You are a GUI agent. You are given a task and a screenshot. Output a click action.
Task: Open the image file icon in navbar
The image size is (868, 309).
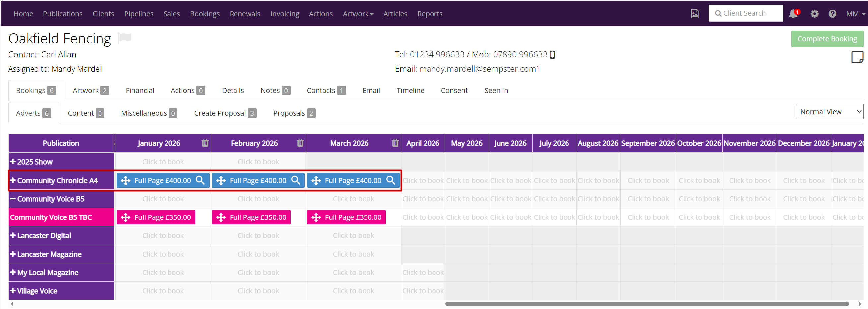tap(695, 14)
